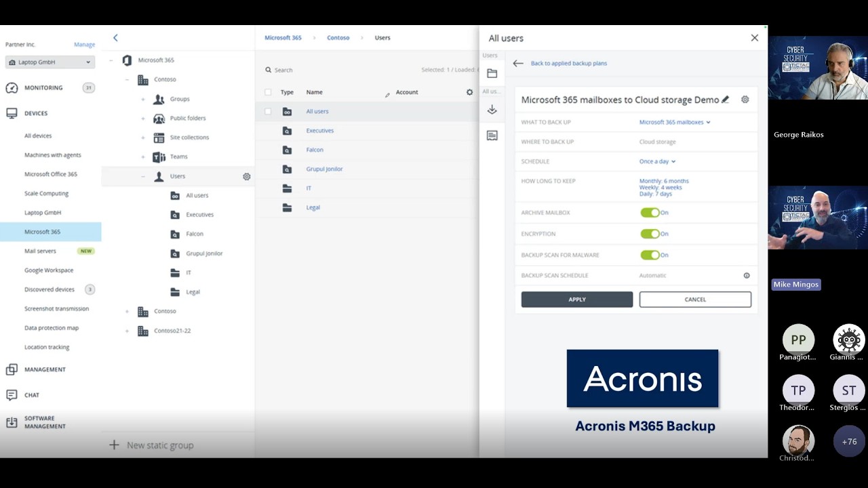Click the Manage link near Partner Inc.

(x=84, y=45)
